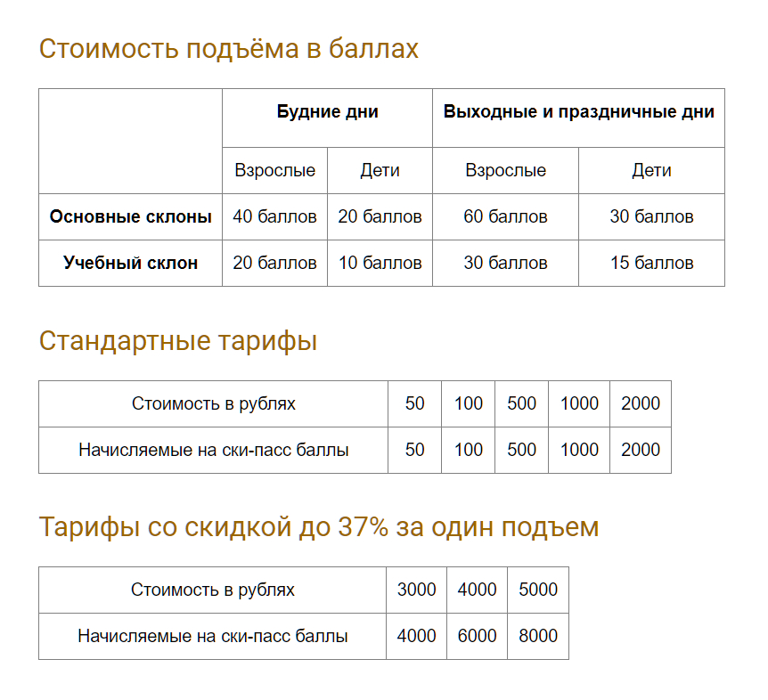Select the 50 rubles price cell
This screenshot has height=700, width=768.
[x=414, y=403]
